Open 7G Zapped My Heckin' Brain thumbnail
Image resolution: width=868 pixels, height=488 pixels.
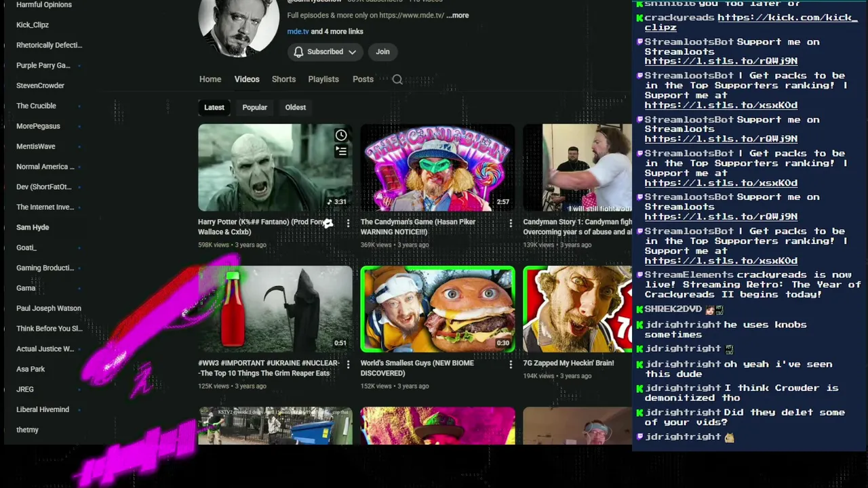(x=577, y=309)
